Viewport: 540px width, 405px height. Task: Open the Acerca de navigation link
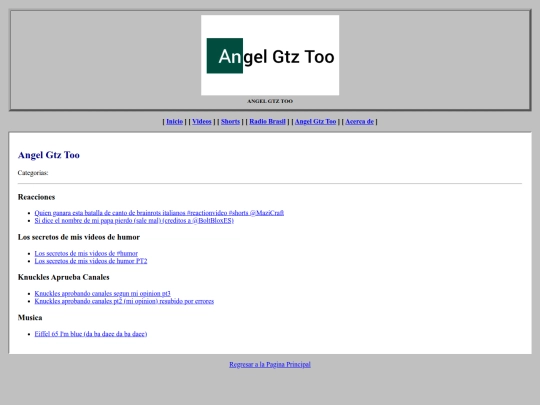coord(360,122)
